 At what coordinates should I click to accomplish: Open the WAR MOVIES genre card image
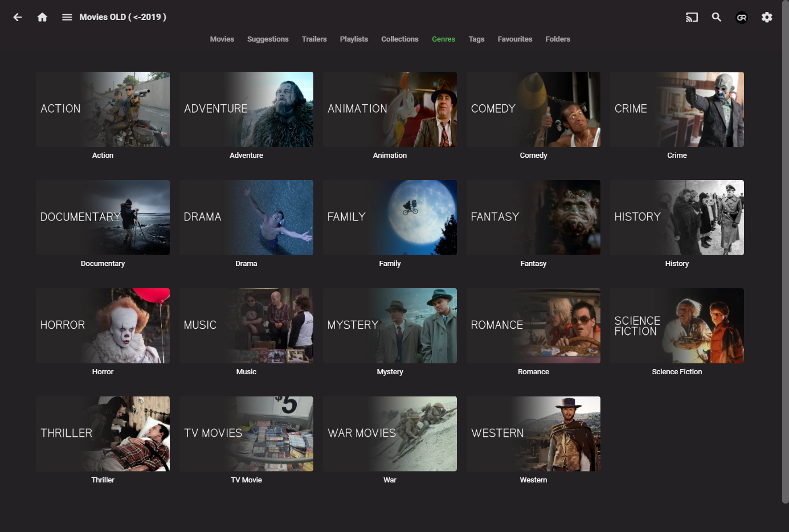(390, 434)
